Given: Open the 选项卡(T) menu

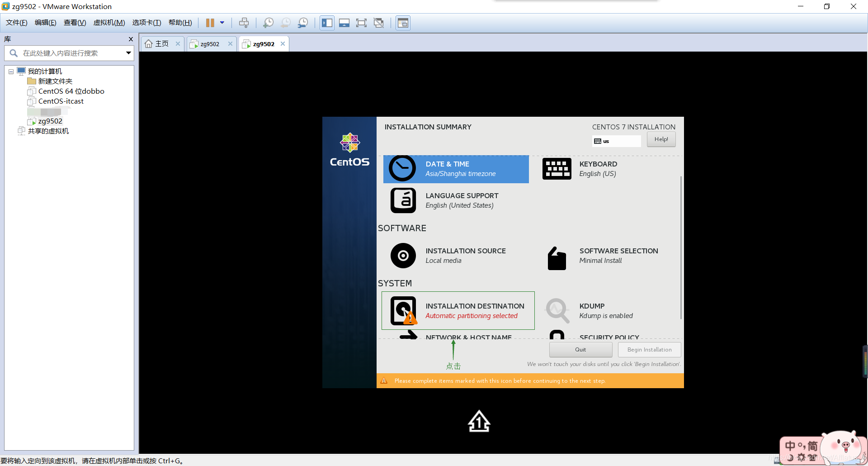Looking at the screenshot, I should pyautogui.click(x=146, y=23).
